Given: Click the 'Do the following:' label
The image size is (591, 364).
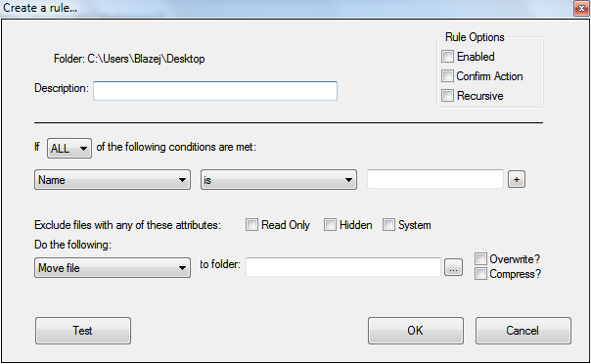Looking at the screenshot, I should (72, 245).
